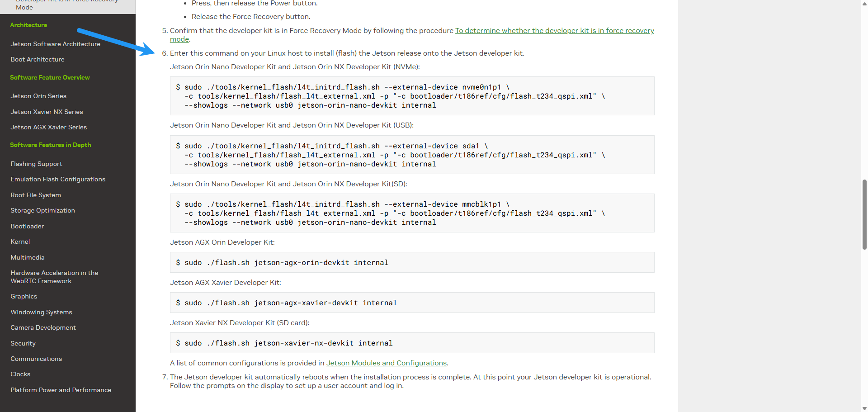Viewport: 868px width, 412px height.
Task: Go to Graphics page
Action: pos(24,296)
